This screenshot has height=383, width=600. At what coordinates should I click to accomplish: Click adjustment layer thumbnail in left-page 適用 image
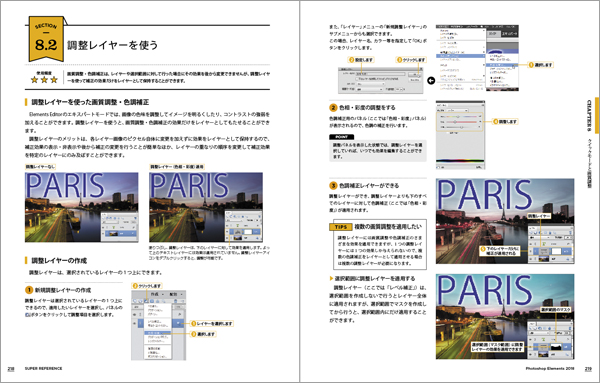238,232
